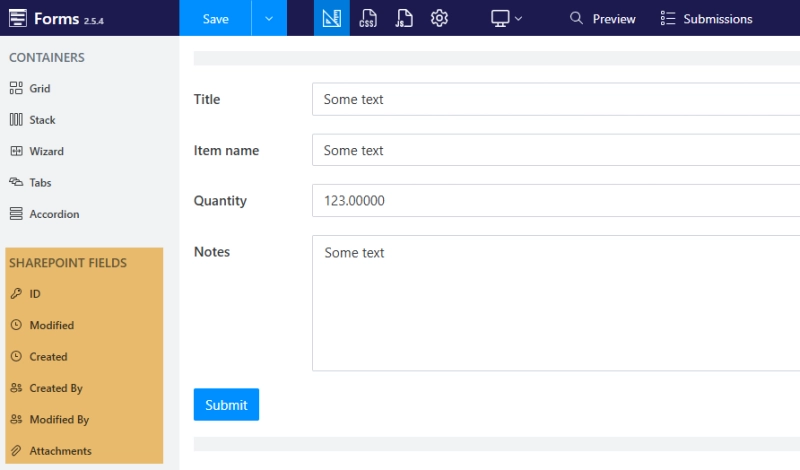Viewport: 800px width, 470px height.
Task: Select the Attachments SharePoint field
Action: tap(60, 451)
